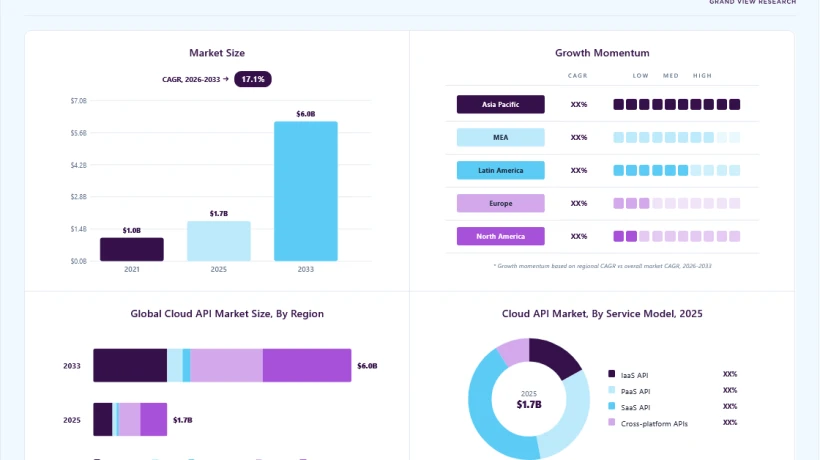Select the Latin America region label
Image resolution: width=820 pixels, height=460 pixels.
(500, 170)
